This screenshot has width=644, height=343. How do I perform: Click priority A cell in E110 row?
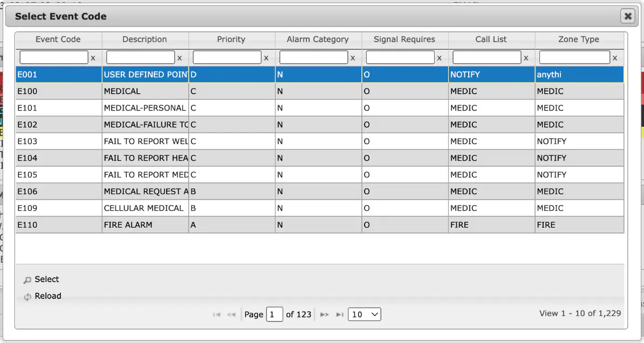pos(232,225)
